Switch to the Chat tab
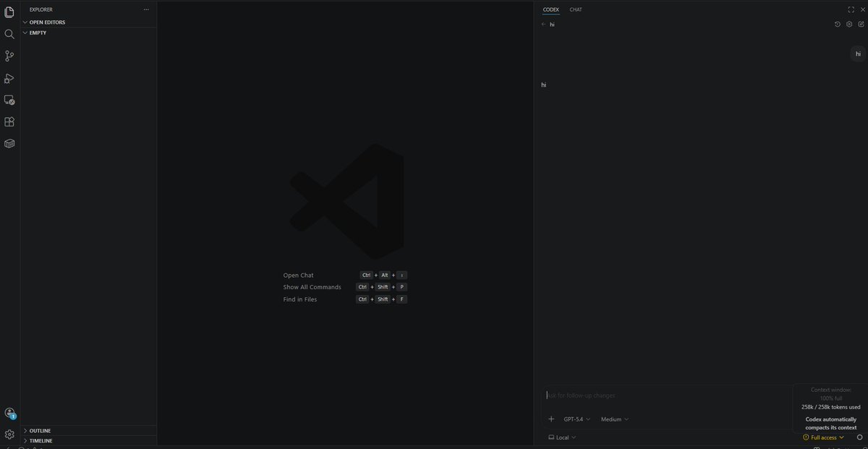The image size is (868, 449). pos(576,9)
